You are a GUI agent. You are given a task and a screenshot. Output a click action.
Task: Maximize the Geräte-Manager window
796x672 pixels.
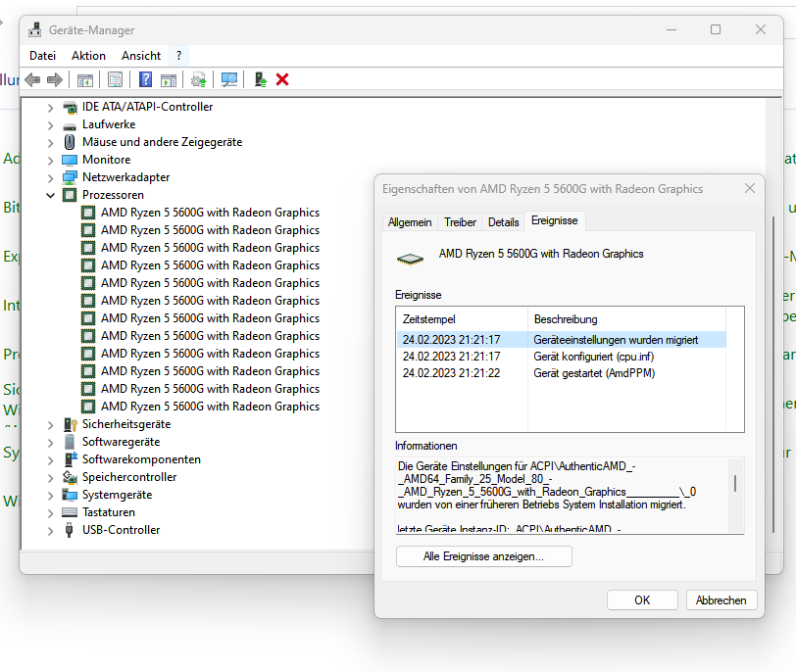coord(716,30)
